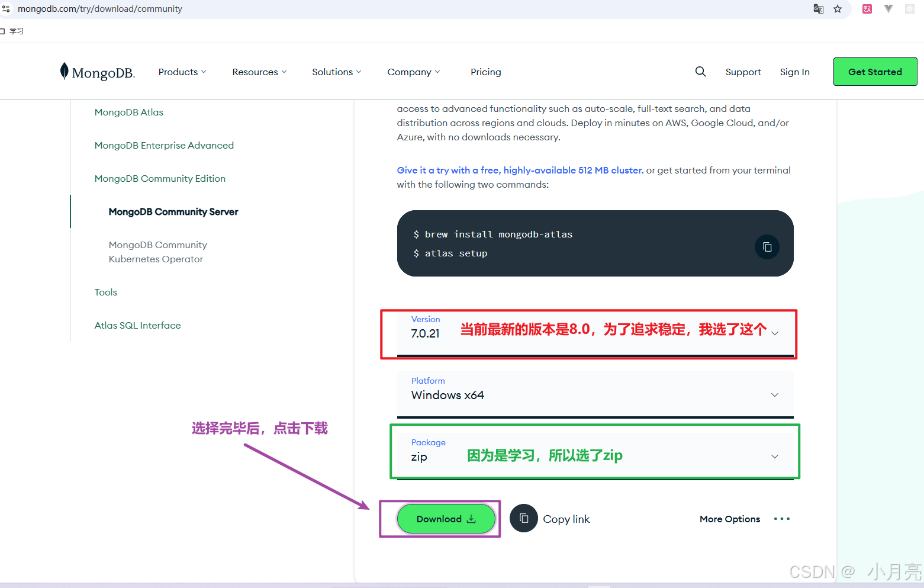Click the Get Started button
The image size is (924, 588).
[x=875, y=72]
